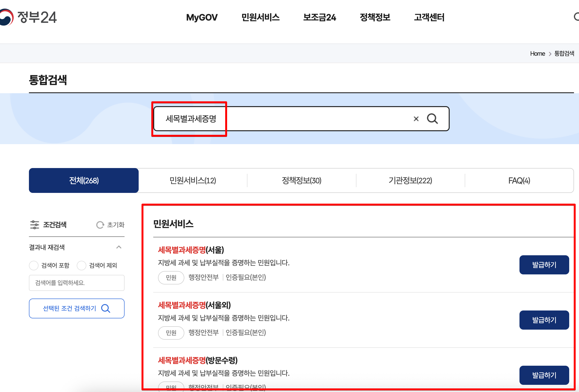579x392 pixels.
Task: Click the 정부24 logo emblem
Action: (x=6, y=17)
